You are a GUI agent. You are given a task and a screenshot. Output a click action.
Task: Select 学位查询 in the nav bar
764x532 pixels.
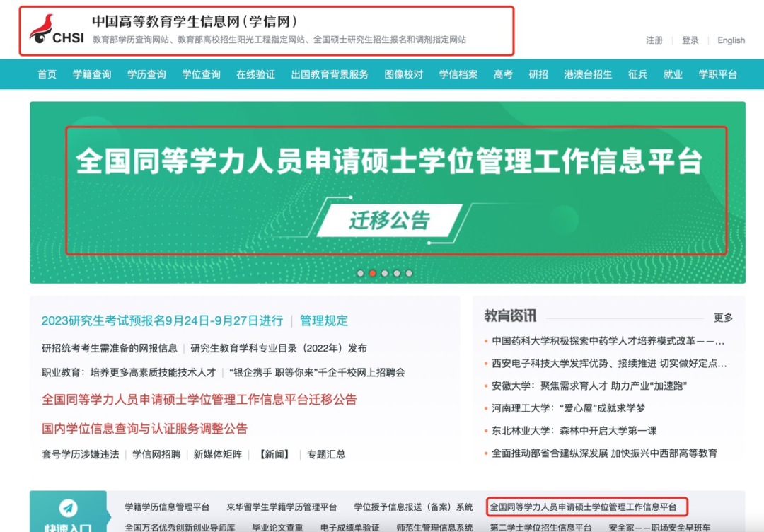click(201, 74)
